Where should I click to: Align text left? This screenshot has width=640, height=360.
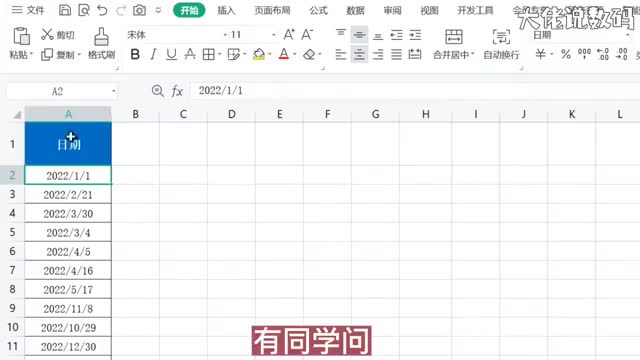pos(341,54)
